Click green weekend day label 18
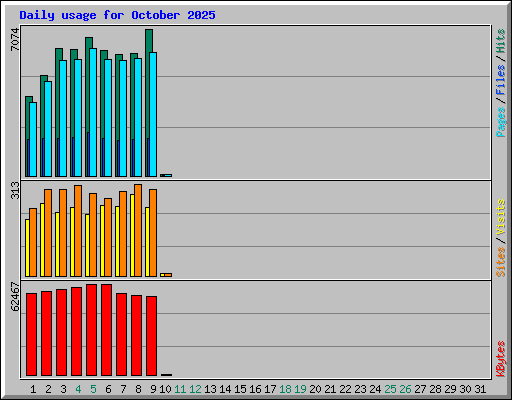 (285, 389)
